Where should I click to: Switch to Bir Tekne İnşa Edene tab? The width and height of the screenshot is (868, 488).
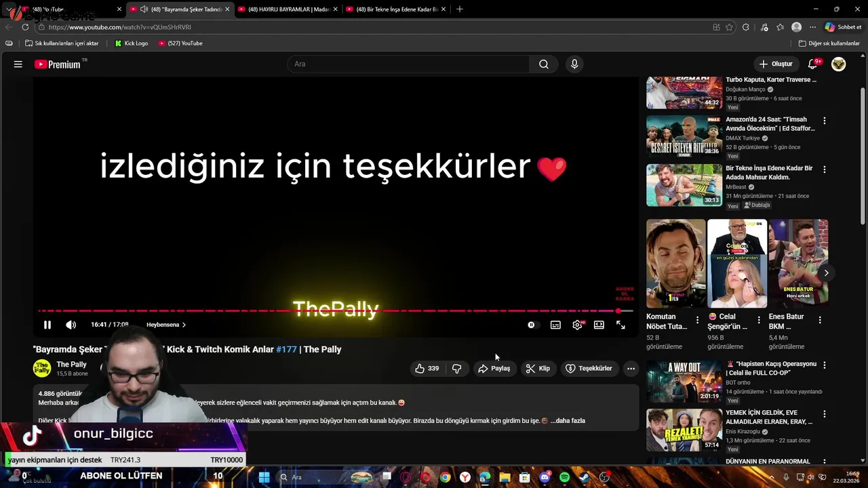[x=395, y=9]
